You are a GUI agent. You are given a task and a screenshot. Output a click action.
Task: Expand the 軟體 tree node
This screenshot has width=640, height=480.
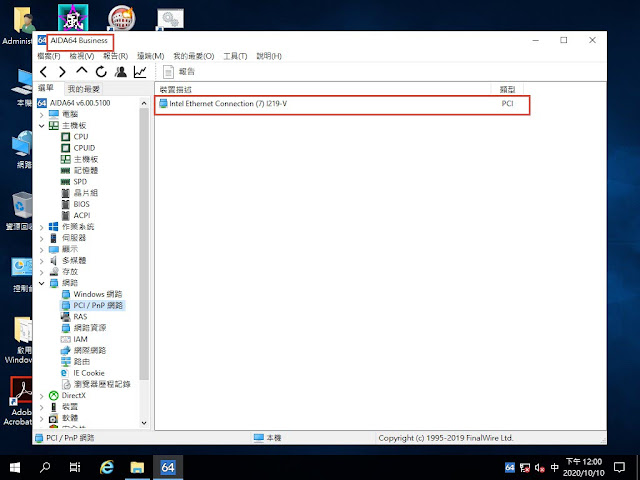41,419
